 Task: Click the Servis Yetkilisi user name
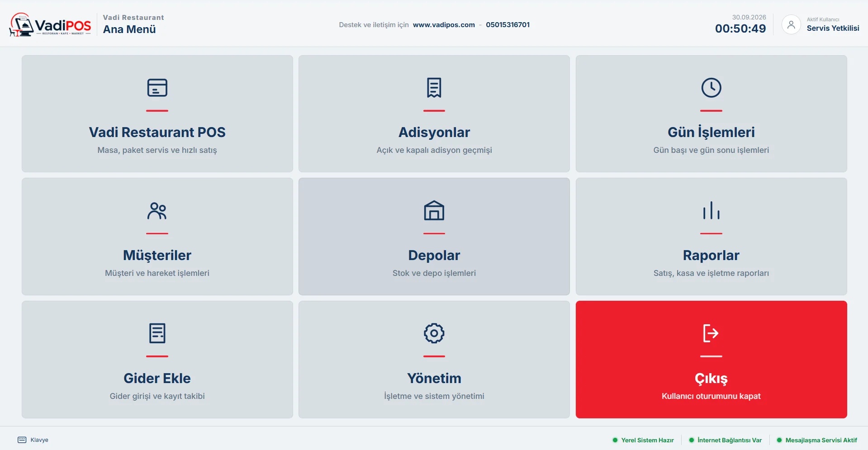click(x=833, y=28)
